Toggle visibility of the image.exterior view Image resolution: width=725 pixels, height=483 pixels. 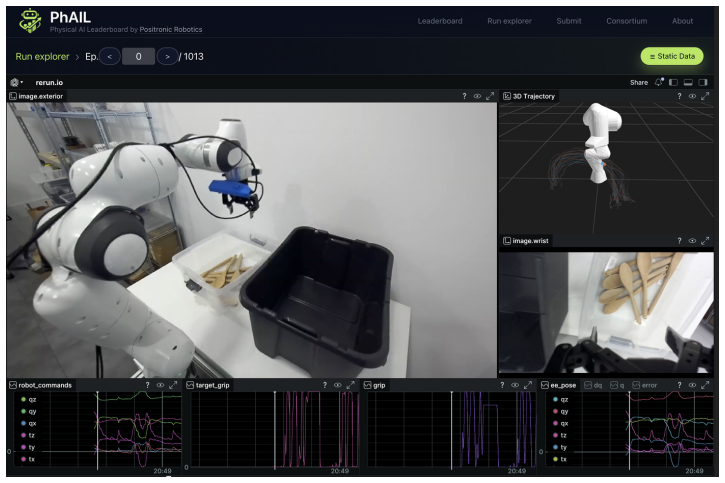[x=477, y=96]
